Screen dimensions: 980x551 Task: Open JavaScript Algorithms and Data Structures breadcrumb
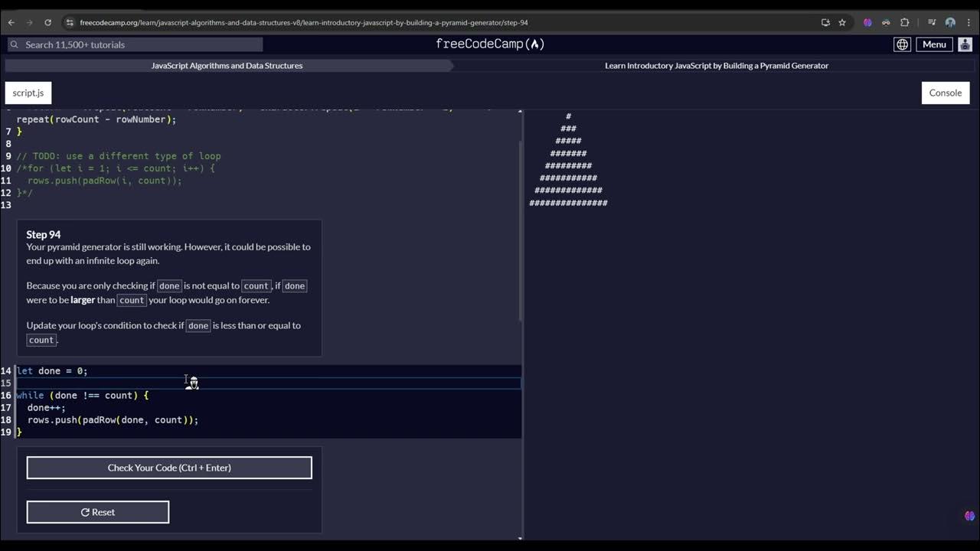pyautogui.click(x=227, y=66)
